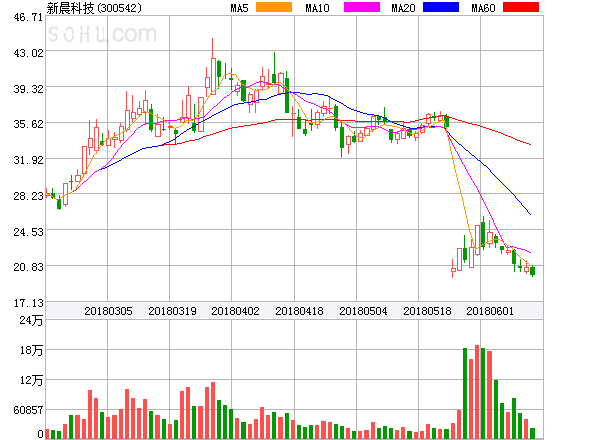Image resolution: width=600 pixels, height=440 pixels.
Task: Click the MA20 legend label
Action: pyautogui.click(x=403, y=8)
